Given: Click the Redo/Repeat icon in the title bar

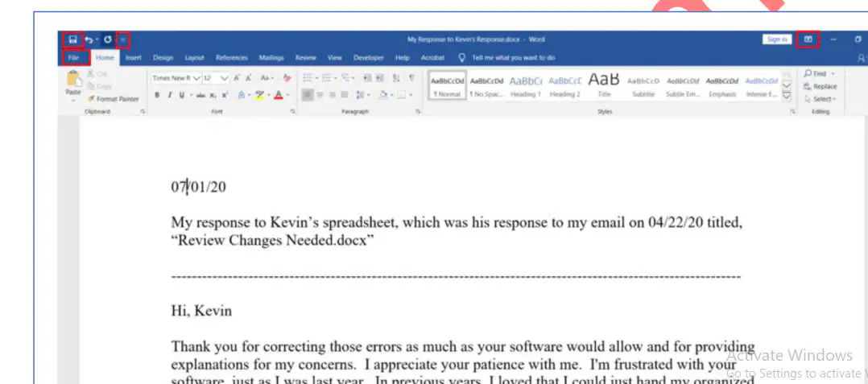Looking at the screenshot, I should point(107,39).
